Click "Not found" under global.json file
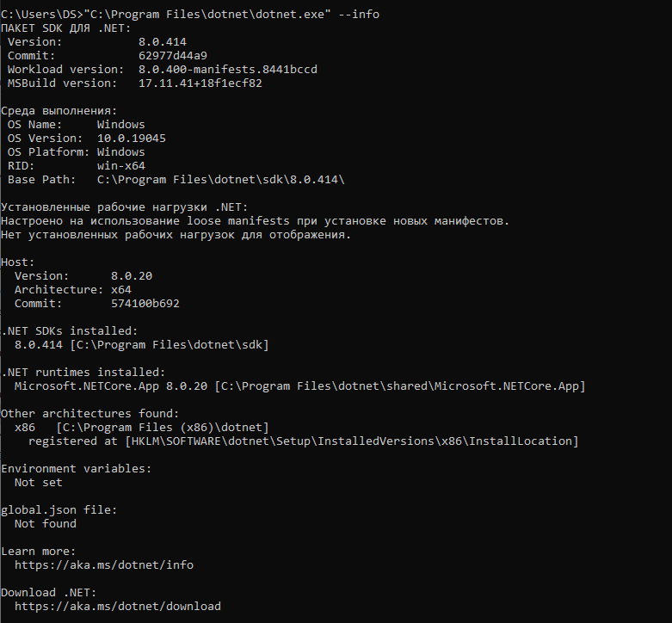Screen dimensions: 672x623 click(x=46, y=524)
